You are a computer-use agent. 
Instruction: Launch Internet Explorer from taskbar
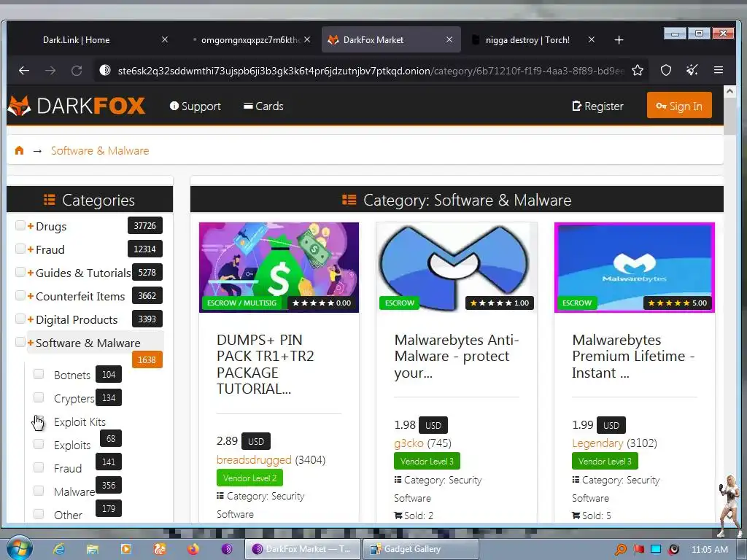point(59,549)
